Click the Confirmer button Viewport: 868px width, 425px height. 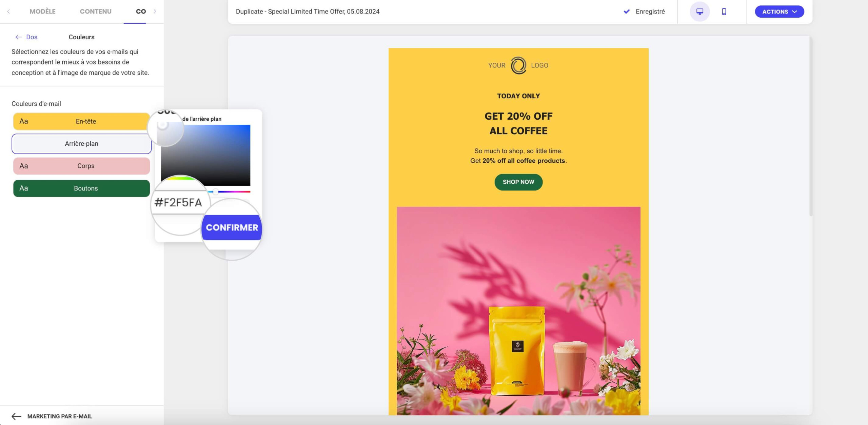click(232, 227)
